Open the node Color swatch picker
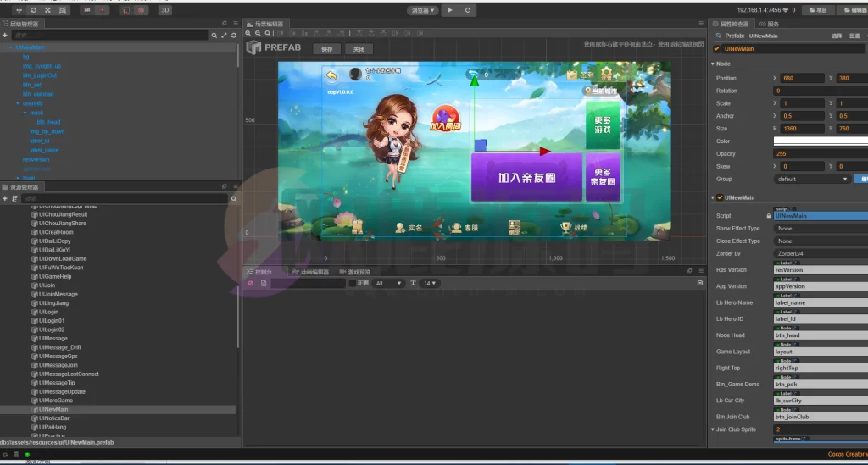This screenshot has height=465, width=868. tap(820, 141)
